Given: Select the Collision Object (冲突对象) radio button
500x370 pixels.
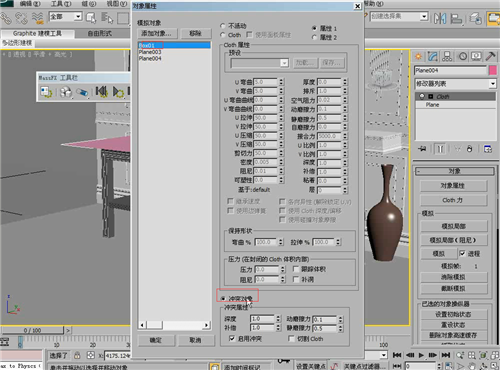Looking at the screenshot, I should (223, 298).
